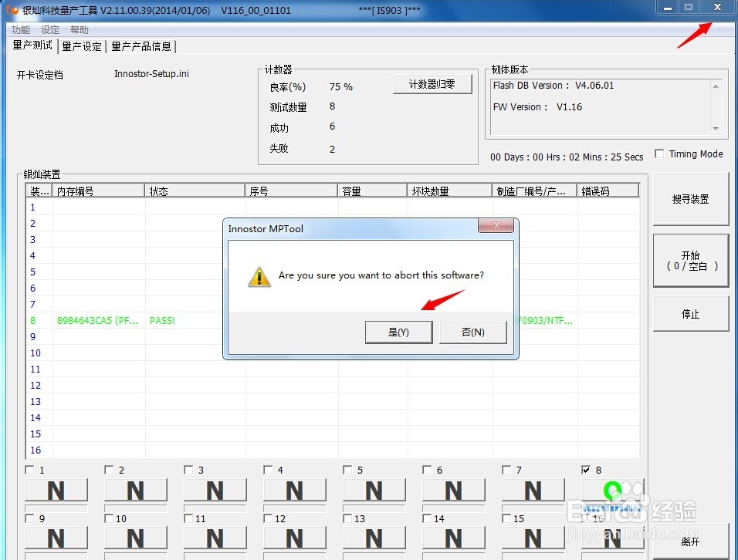The height and width of the screenshot is (560, 738).
Task: Click the 内存编号 column header
Action: (x=98, y=191)
